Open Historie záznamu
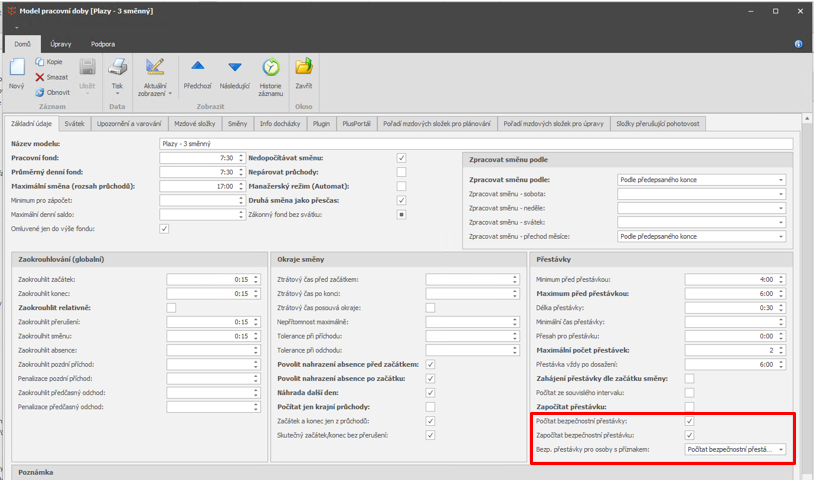815x481 pixels. point(270,77)
